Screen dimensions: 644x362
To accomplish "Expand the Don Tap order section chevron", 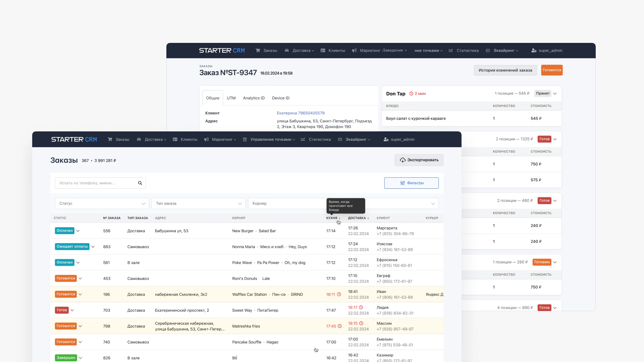I will pos(555,94).
